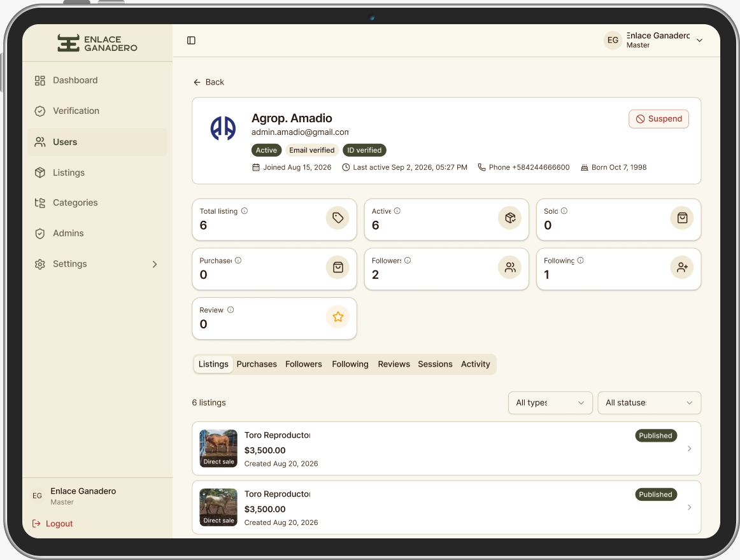Open the All statuses dropdown
The height and width of the screenshot is (560, 740).
(650, 403)
